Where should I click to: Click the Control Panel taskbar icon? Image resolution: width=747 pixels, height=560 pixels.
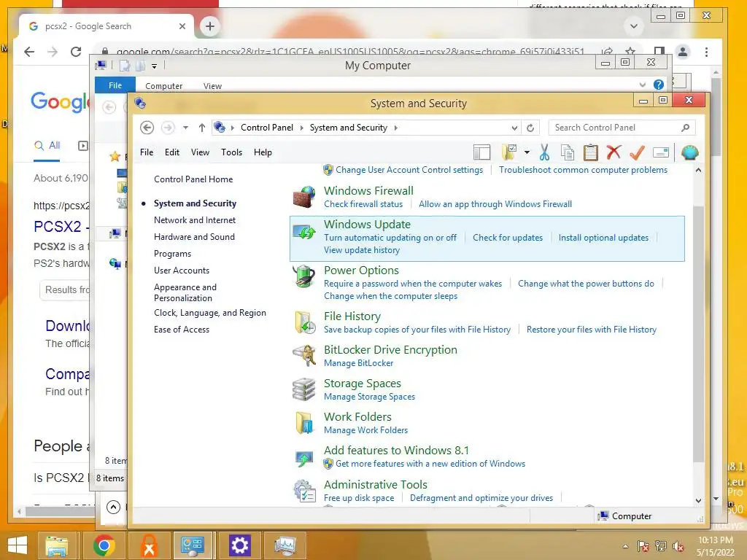193,545
